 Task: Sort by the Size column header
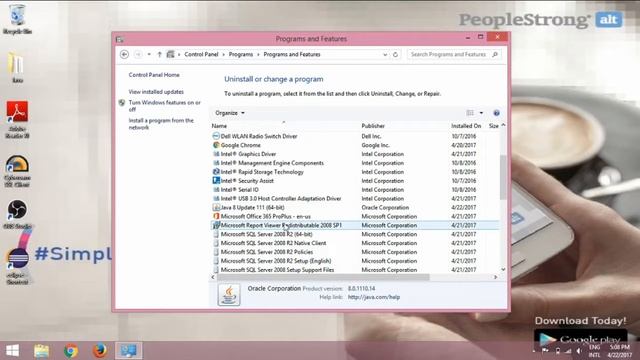point(493,126)
